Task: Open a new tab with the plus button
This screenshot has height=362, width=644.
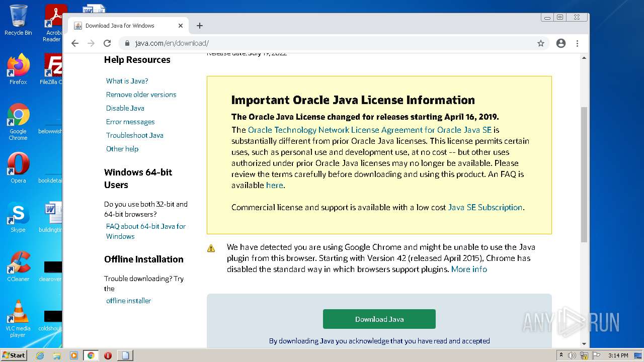Action: pyautogui.click(x=200, y=26)
